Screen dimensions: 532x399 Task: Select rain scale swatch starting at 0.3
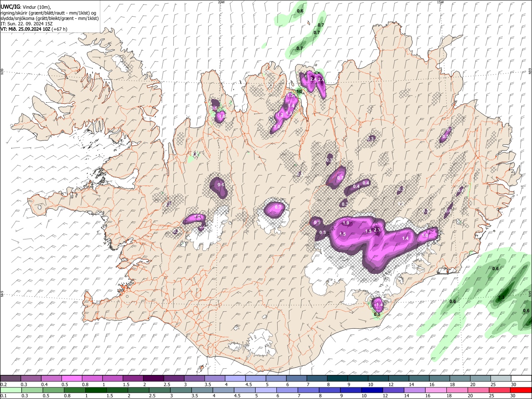tap(31, 390)
